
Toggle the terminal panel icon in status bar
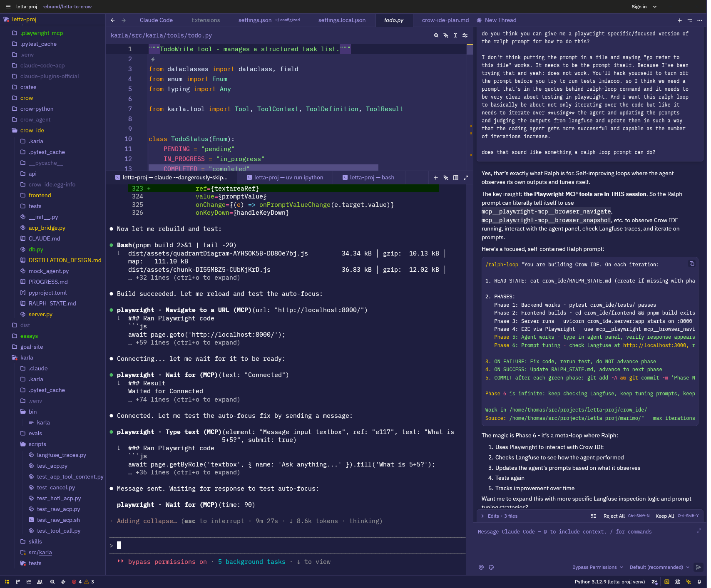pos(666,582)
